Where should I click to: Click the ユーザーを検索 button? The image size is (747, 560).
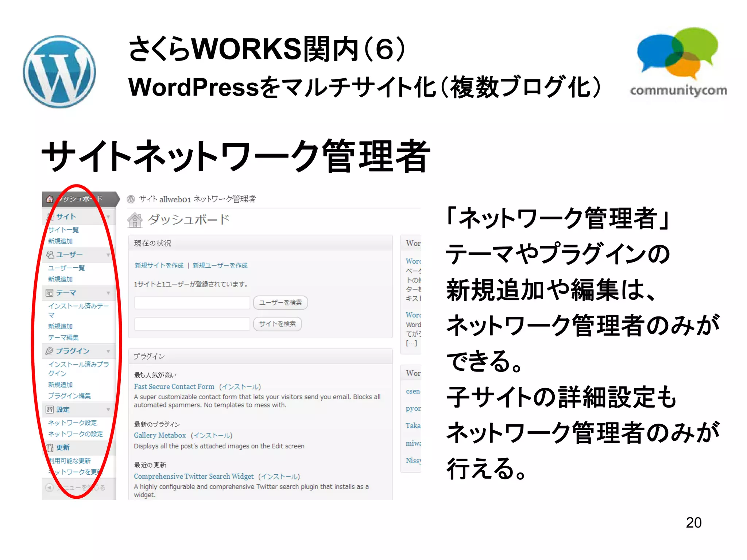coord(280,303)
